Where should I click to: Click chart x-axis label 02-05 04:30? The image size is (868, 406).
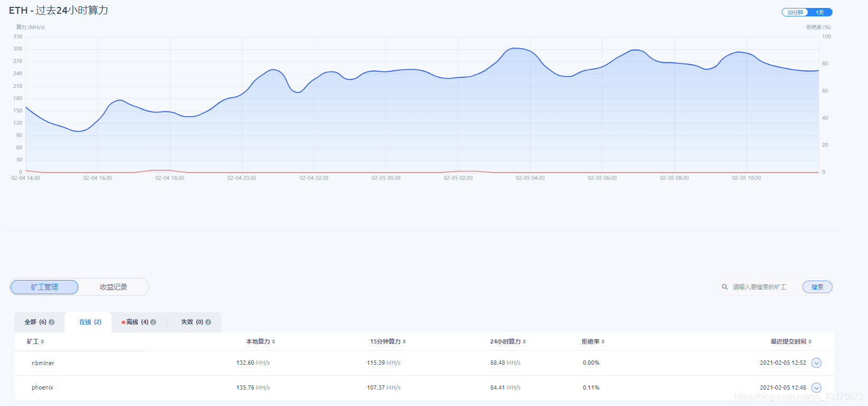point(530,178)
